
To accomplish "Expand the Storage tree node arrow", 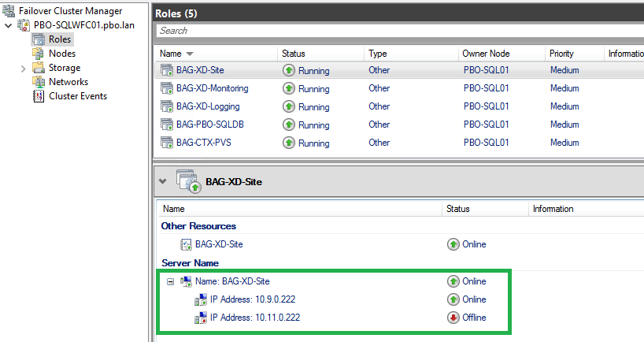I will pyautogui.click(x=23, y=69).
